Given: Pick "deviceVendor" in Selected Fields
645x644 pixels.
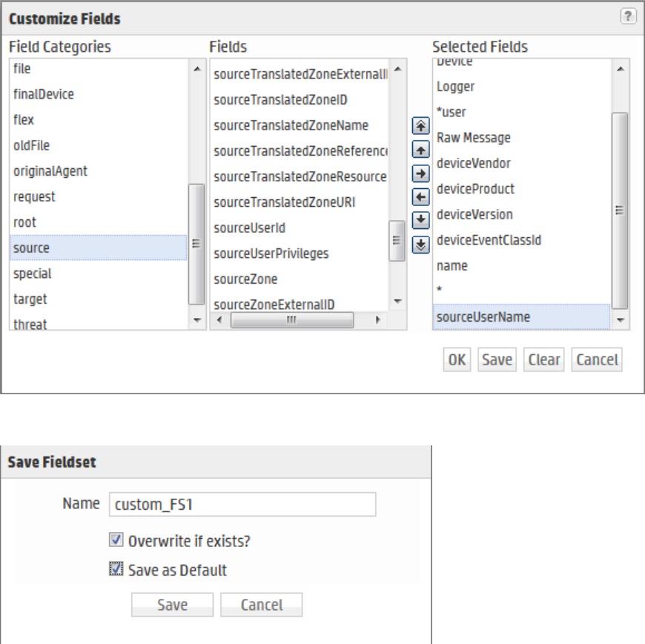Looking at the screenshot, I should tap(474, 163).
